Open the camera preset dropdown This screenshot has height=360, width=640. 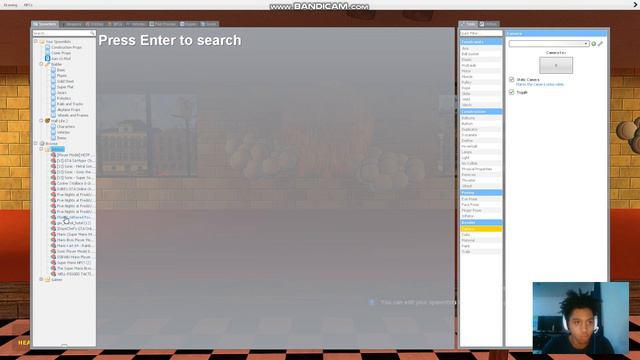549,44
